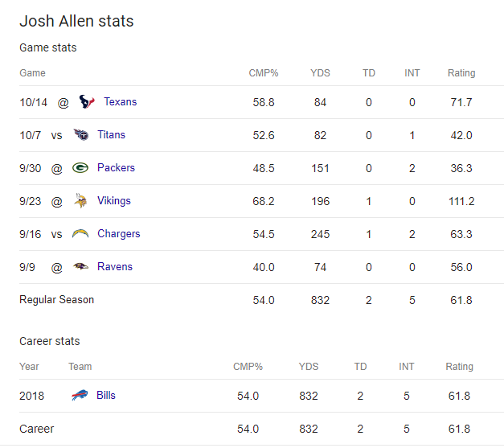Select the Regular Season totals row
Screen dimensions: 504x448
coord(261,300)
